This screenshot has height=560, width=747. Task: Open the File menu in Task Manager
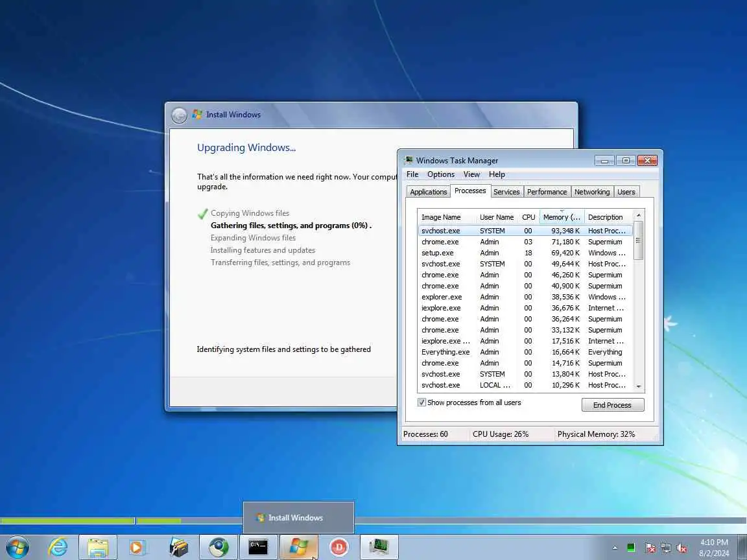coord(412,174)
